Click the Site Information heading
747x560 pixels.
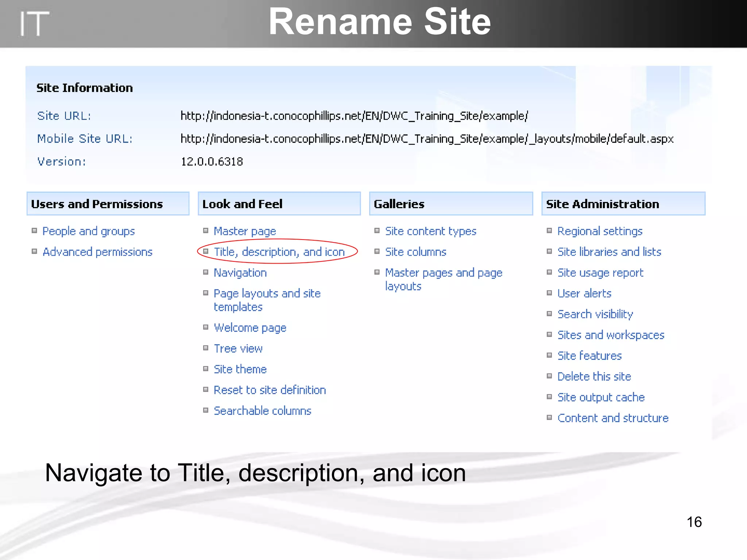pos(85,88)
